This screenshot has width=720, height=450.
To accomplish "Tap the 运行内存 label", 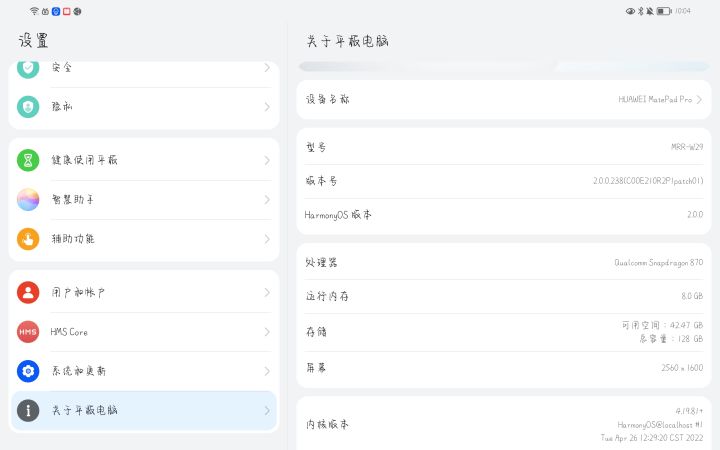I will (327, 296).
